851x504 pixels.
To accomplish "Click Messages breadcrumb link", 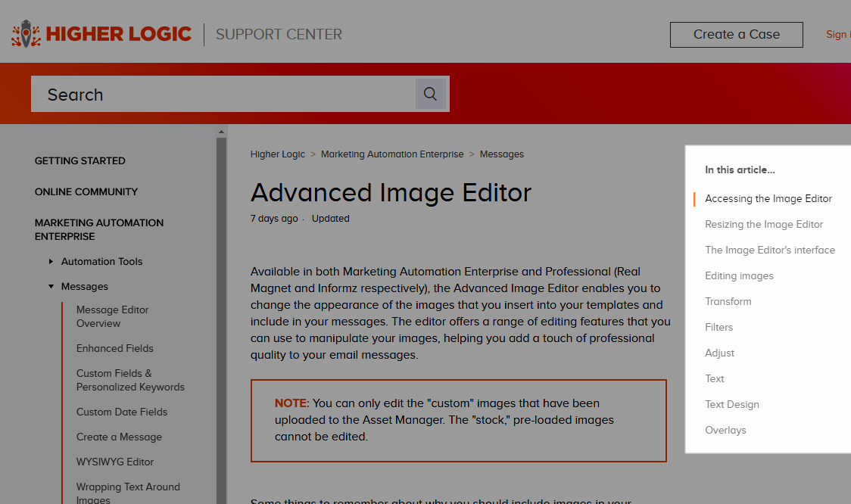I will pyautogui.click(x=501, y=154).
